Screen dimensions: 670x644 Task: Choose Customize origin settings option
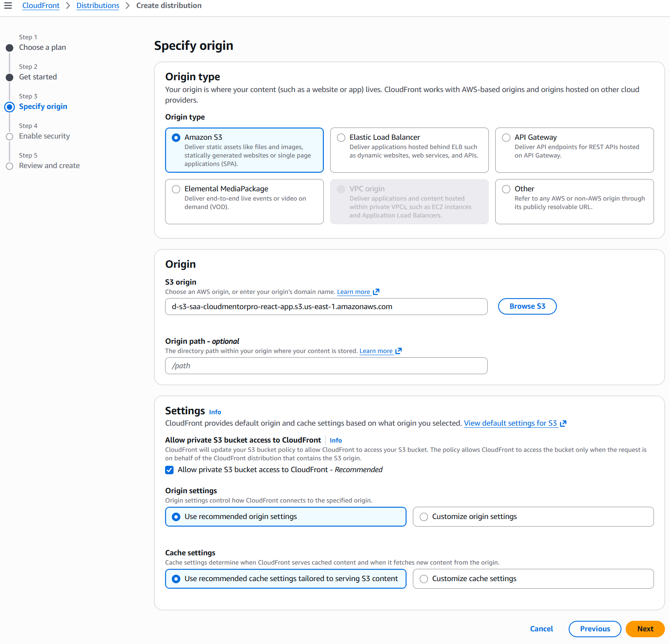[424, 517]
